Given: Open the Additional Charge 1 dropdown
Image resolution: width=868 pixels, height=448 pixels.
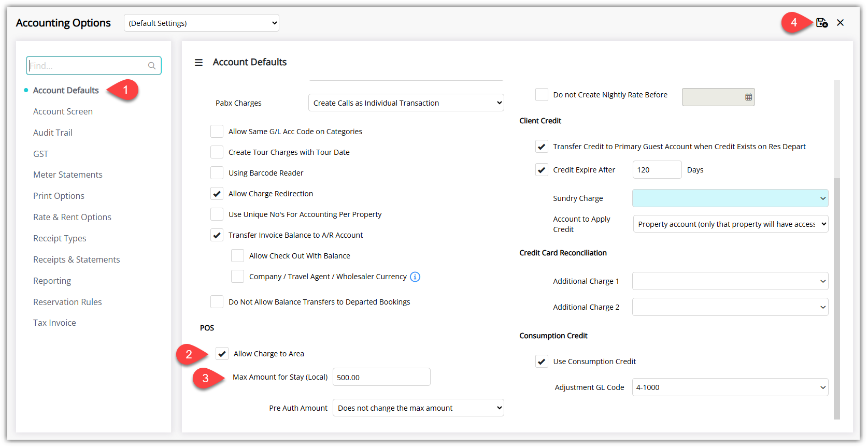Looking at the screenshot, I should (x=730, y=281).
